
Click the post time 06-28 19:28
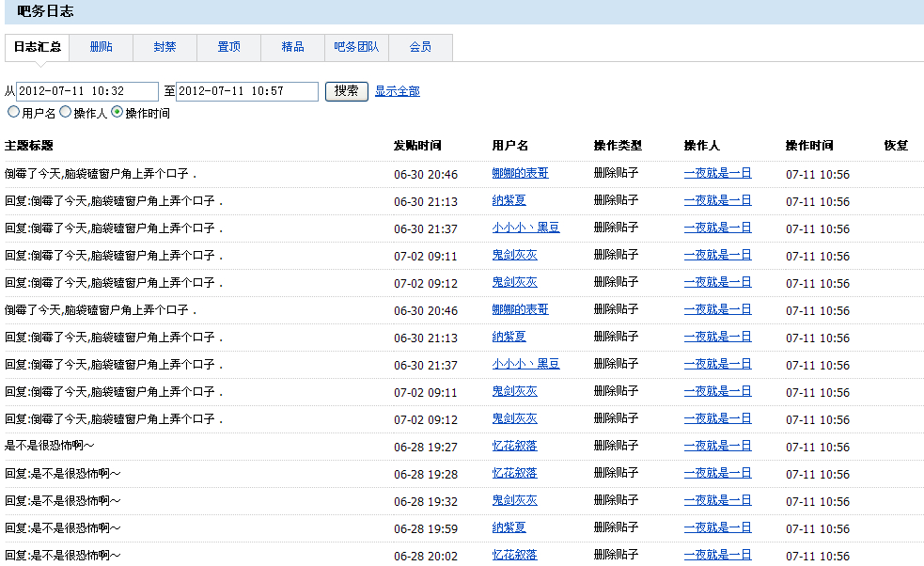coord(426,474)
